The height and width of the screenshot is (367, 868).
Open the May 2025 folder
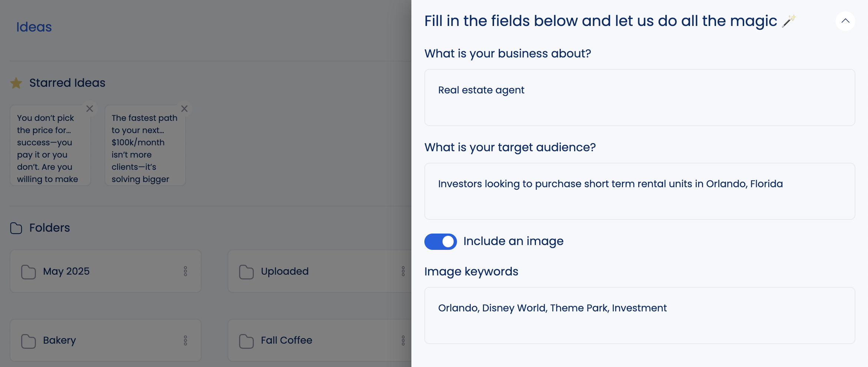(x=66, y=271)
